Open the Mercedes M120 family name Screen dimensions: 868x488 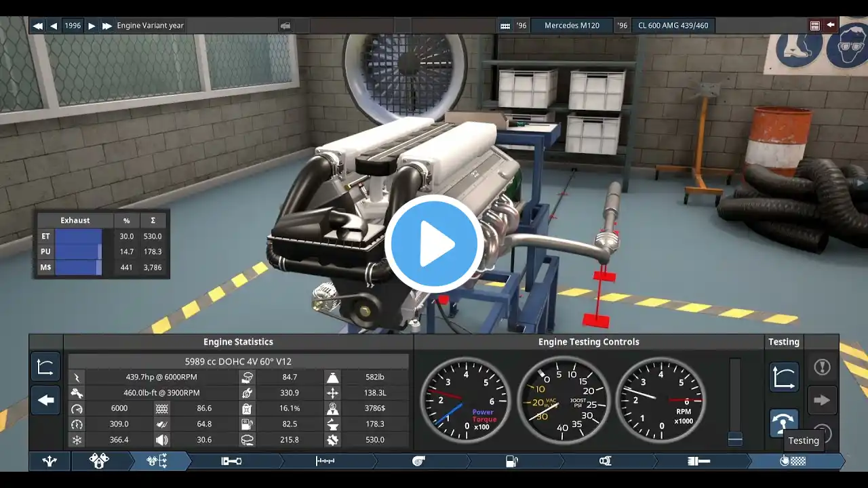click(572, 26)
